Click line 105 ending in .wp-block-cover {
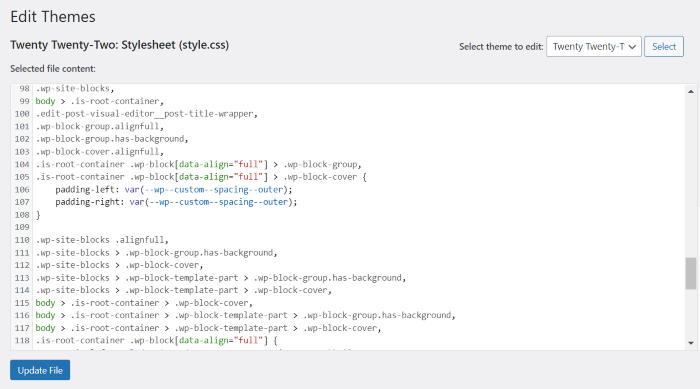The width and height of the screenshot is (700, 389). click(201, 177)
